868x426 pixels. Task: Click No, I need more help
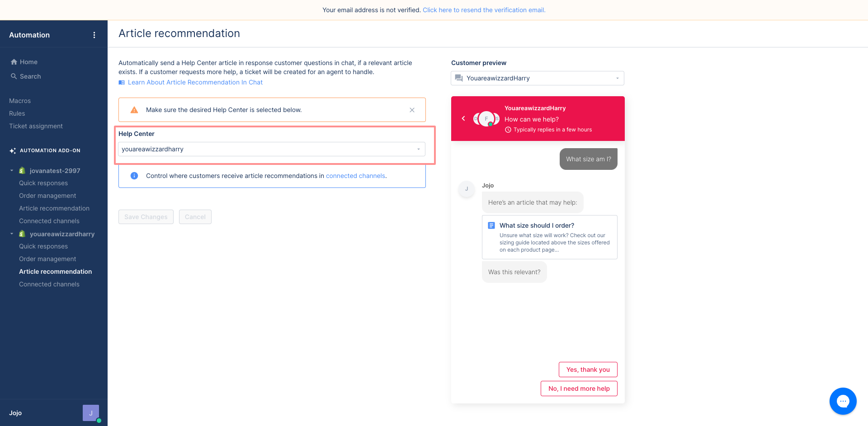tap(579, 389)
